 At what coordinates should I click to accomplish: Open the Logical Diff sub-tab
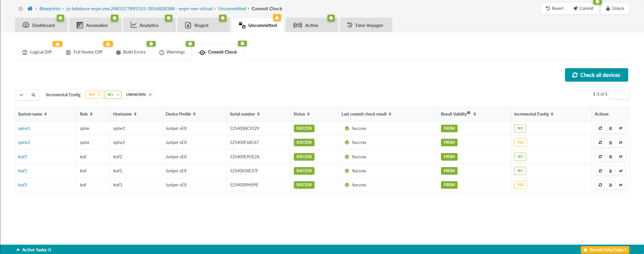pos(37,52)
